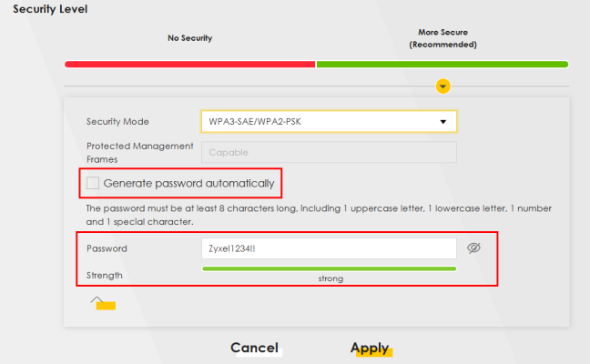This screenshot has width=590, height=364.
Task: Click the yellow security level slider handle
Action: tap(442, 86)
